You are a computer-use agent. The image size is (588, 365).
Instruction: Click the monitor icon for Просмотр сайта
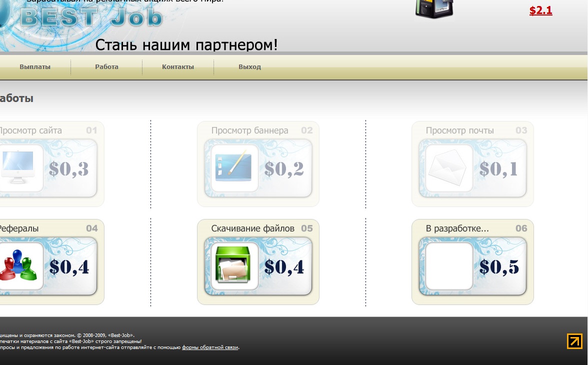17,167
